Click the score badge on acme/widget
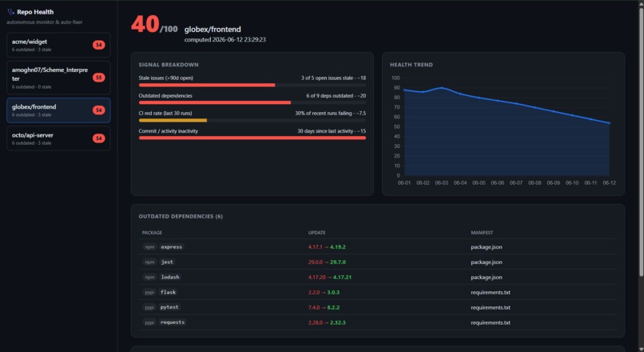The height and width of the screenshot is (352, 644). click(98, 45)
